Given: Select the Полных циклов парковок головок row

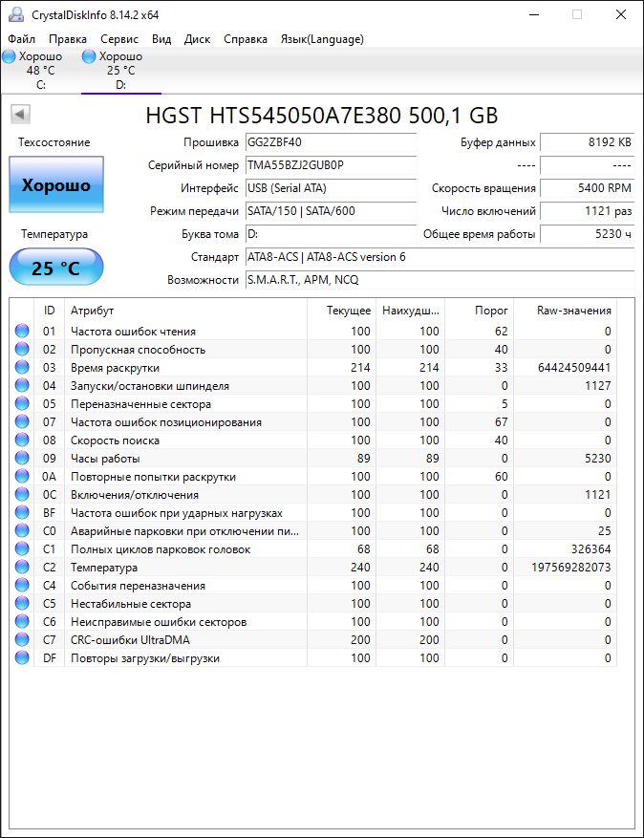Looking at the screenshot, I should (x=313, y=548).
